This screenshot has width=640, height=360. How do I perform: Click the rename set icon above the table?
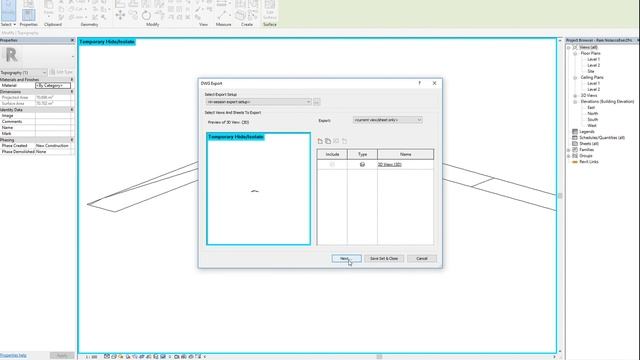pyautogui.click(x=336, y=141)
